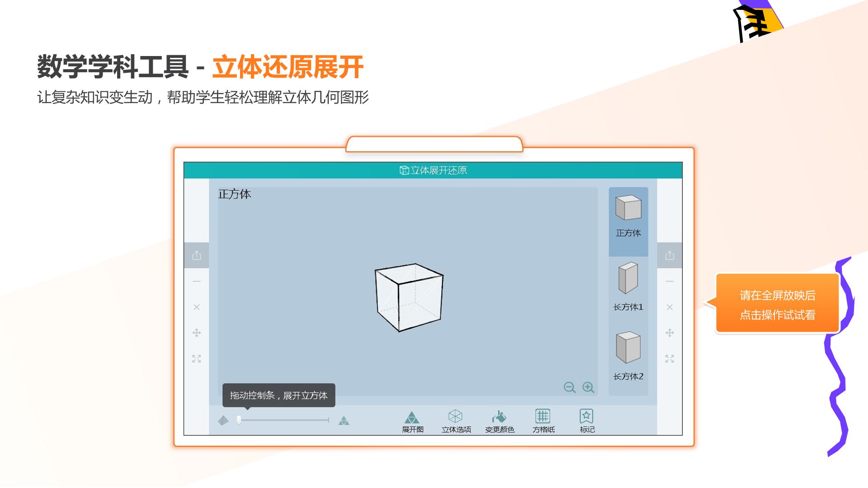This screenshot has width=868, height=488.
Task: Click the right sidebar share icon
Action: tap(670, 255)
